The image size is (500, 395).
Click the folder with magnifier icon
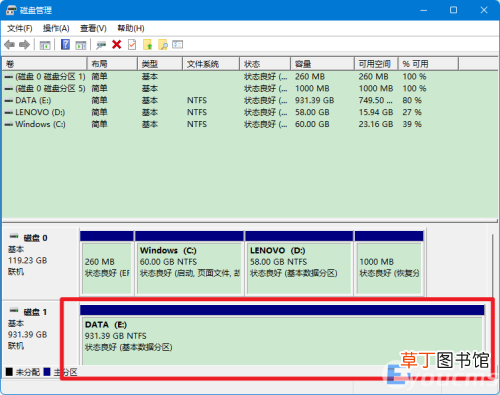tap(163, 44)
